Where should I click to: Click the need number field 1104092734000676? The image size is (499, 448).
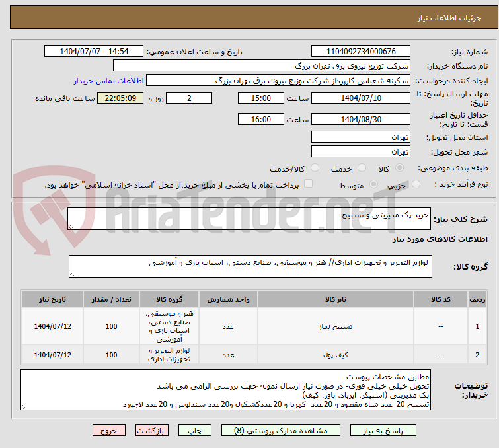tap(361, 52)
